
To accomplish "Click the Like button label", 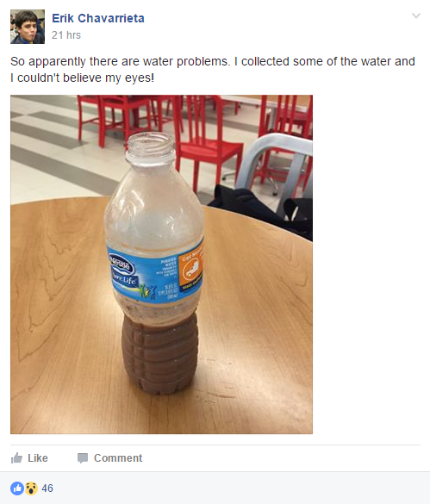I will 38,458.
